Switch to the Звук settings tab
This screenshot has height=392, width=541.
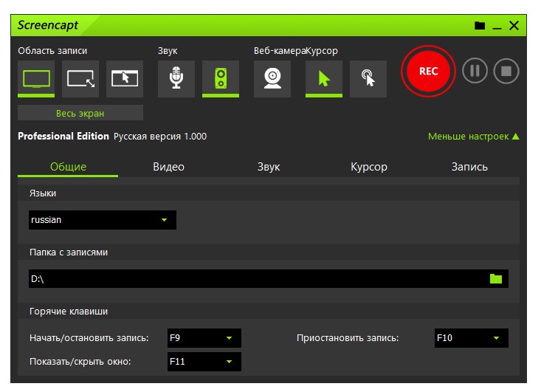tap(269, 167)
